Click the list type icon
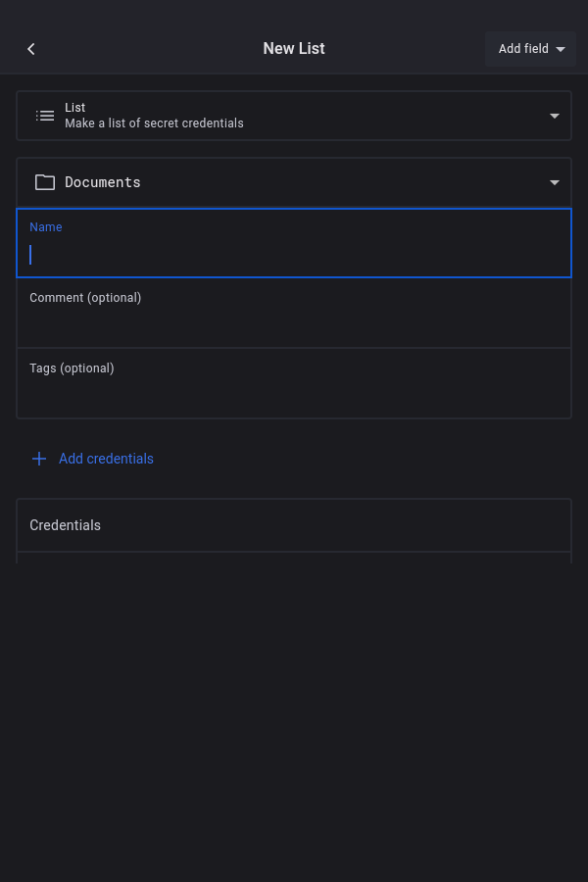Image resolution: width=588 pixels, height=882 pixels. pyautogui.click(x=45, y=116)
